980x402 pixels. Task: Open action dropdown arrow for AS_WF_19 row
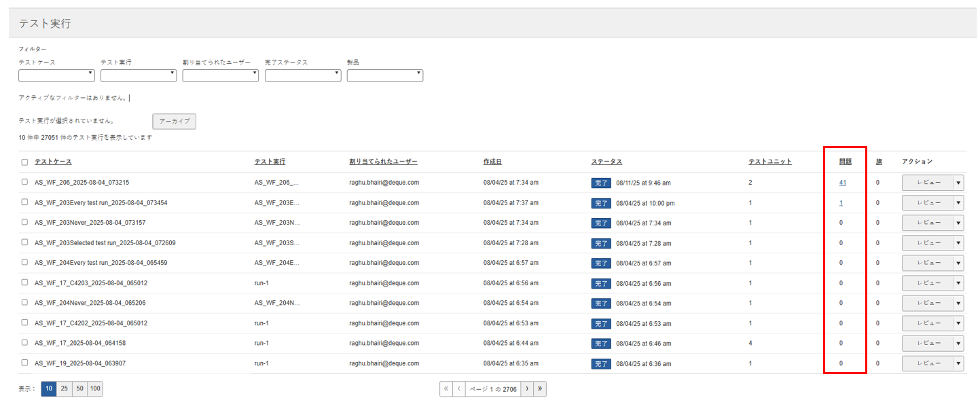click(958, 363)
